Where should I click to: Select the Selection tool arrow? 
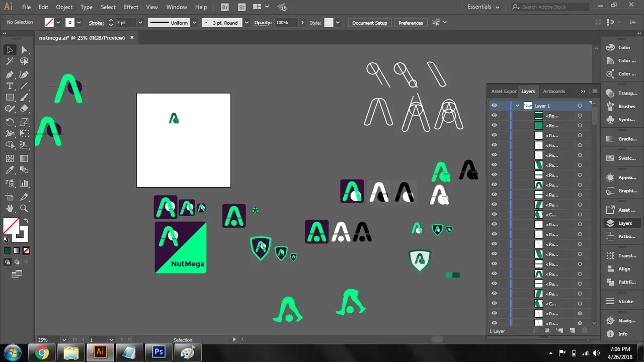(10, 49)
